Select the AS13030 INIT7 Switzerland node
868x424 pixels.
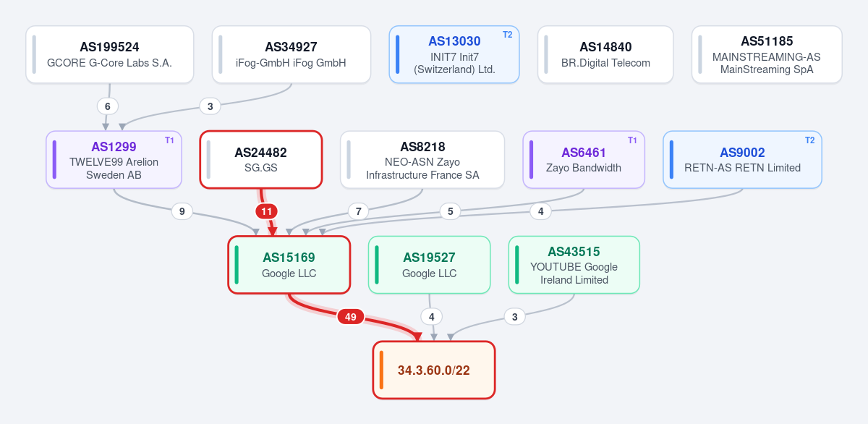(454, 54)
